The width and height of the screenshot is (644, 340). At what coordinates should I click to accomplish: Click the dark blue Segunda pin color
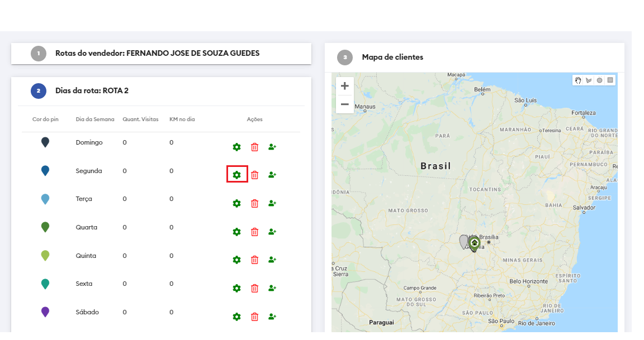pyautogui.click(x=45, y=171)
